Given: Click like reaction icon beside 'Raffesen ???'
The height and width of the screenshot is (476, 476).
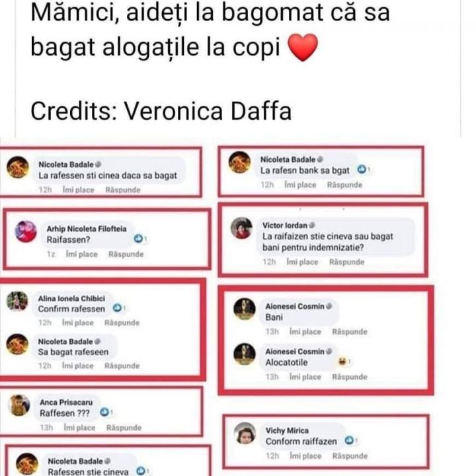Looking at the screenshot, I should (x=104, y=413).
